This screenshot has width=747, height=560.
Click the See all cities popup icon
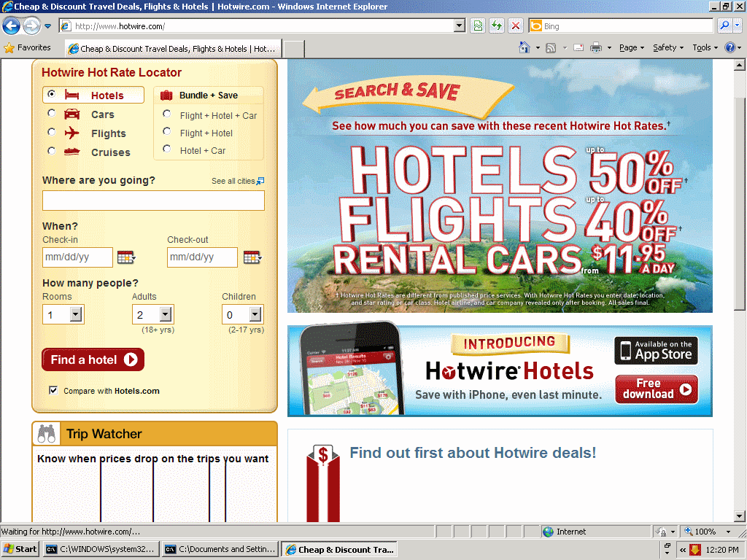(x=260, y=181)
